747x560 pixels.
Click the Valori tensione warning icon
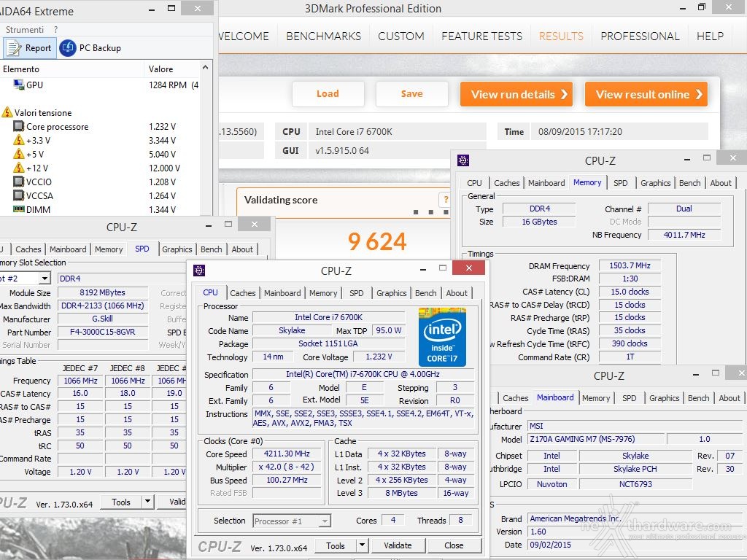click(7, 112)
